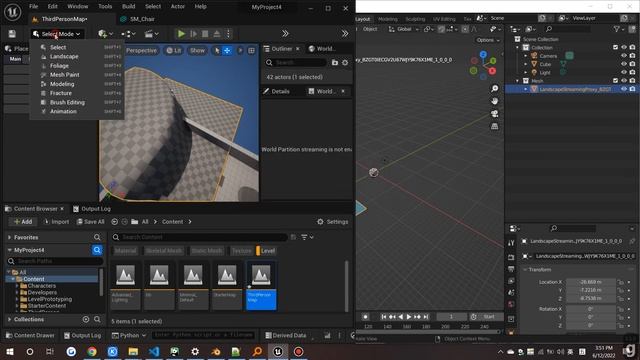Click the Select Mode dropdown button
Image resolution: width=640 pixels, height=360 pixels.
pos(57,34)
